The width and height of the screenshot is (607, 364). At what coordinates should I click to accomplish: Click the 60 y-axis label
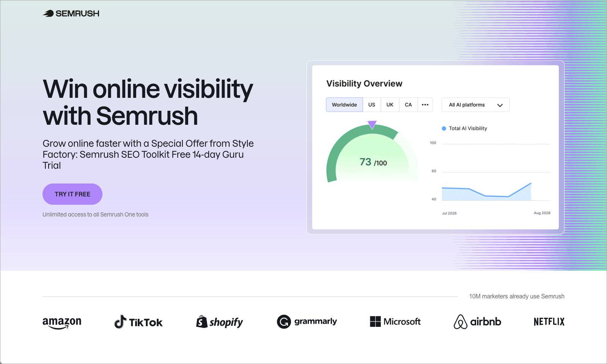click(x=434, y=171)
